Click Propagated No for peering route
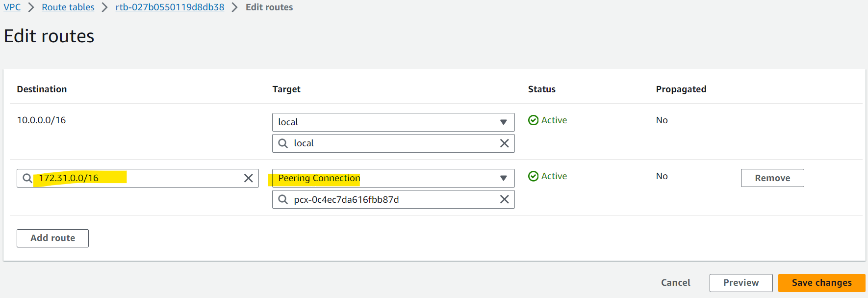 pyautogui.click(x=662, y=176)
